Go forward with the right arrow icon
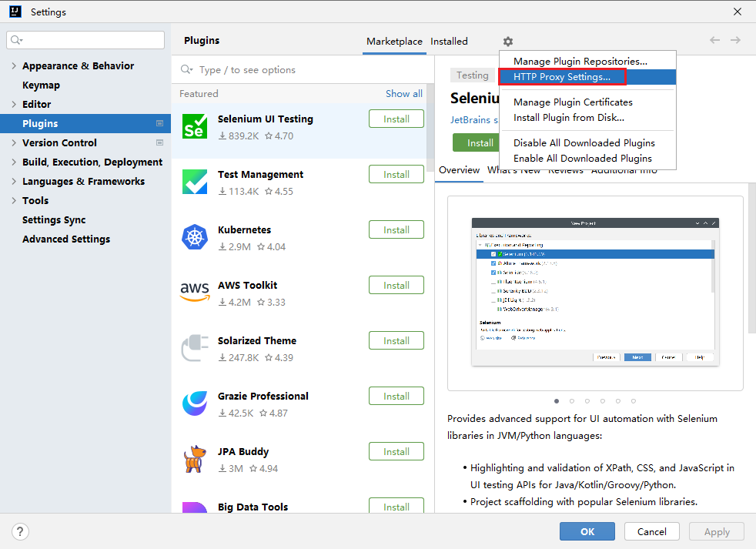The height and width of the screenshot is (549, 756). pyautogui.click(x=735, y=40)
